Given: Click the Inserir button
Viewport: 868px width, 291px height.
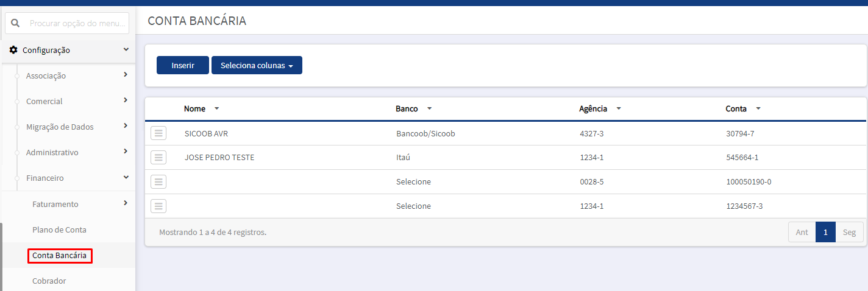Looking at the screenshot, I should (183, 65).
